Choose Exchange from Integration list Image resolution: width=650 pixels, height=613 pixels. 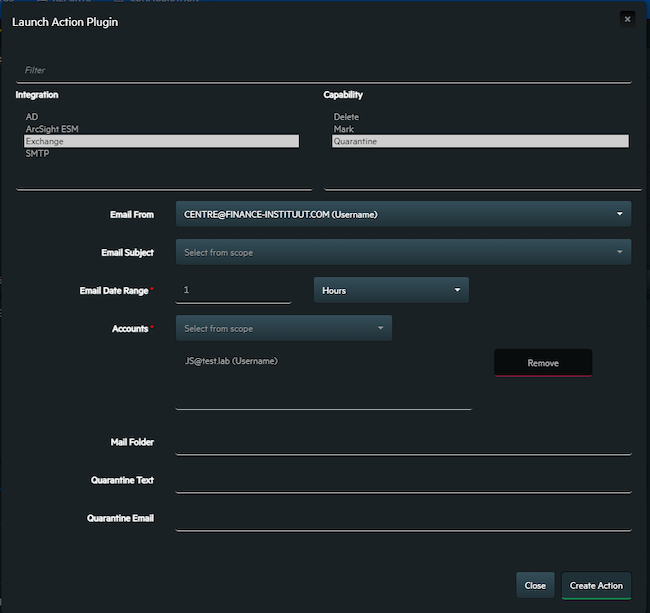(160, 141)
